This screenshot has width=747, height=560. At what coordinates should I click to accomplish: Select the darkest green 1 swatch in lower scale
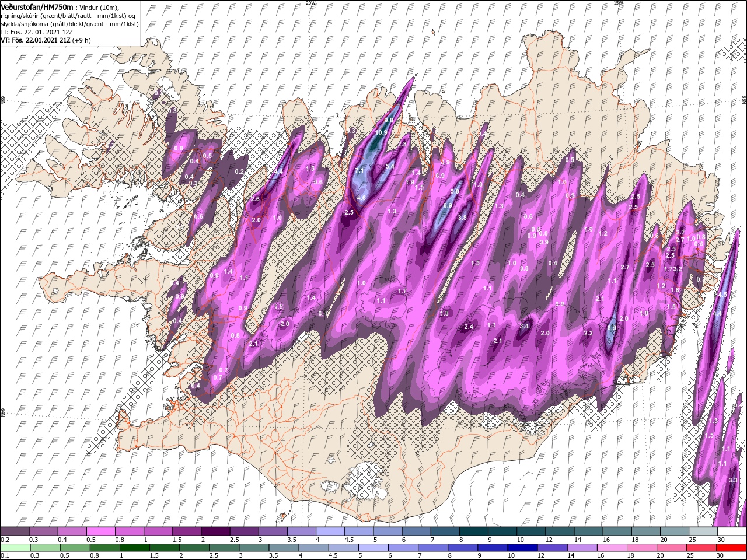(134, 547)
